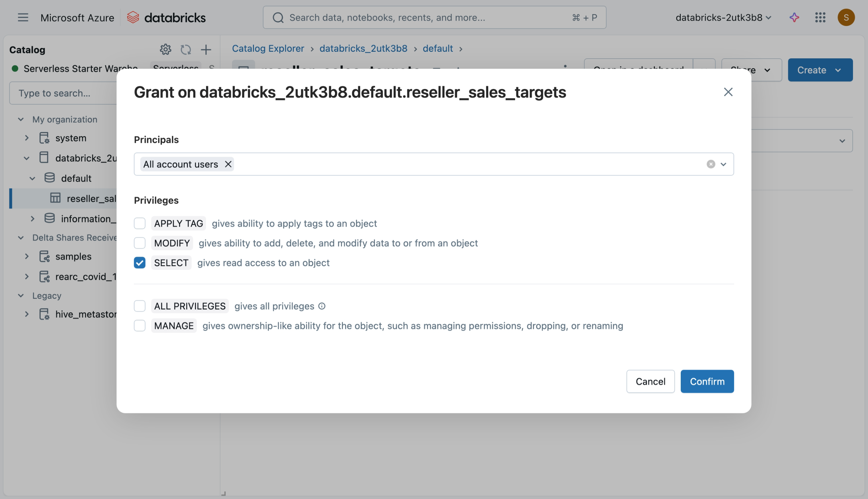The width and height of the screenshot is (868, 499).
Task: Collapse the Legacy section
Action: [21, 296]
